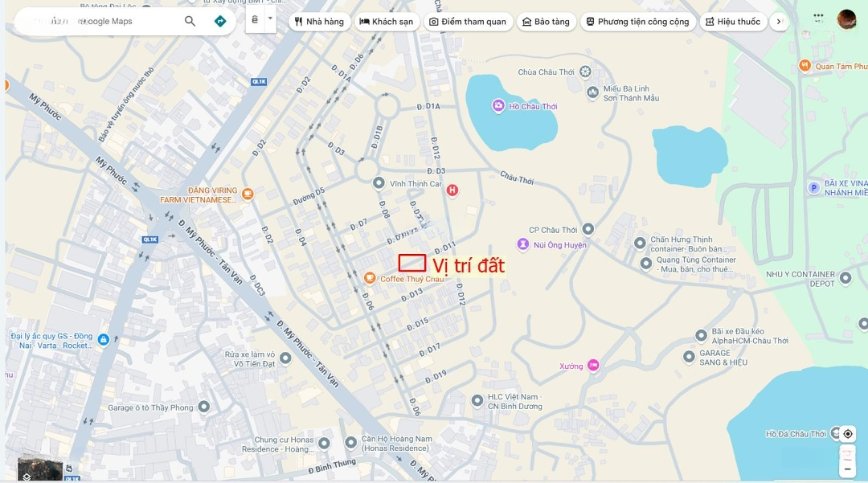Image resolution: width=868 pixels, height=483 pixels.
Task: Select the Hiệu thuốc chip
Action: (734, 22)
